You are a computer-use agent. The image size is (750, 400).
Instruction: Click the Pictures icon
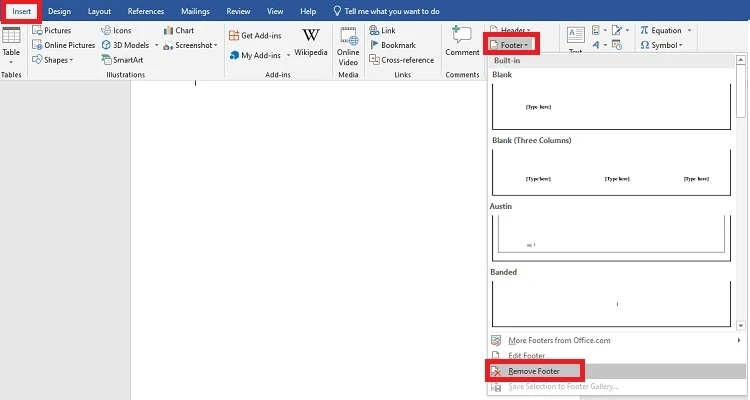point(57,31)
